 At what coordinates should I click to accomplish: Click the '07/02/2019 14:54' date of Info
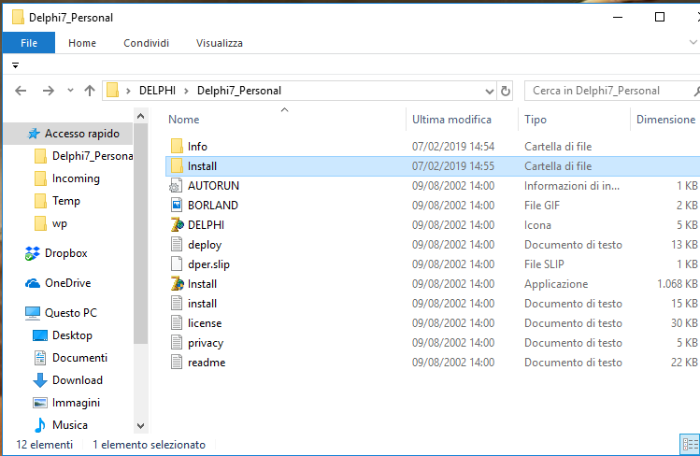pos(453,146)
